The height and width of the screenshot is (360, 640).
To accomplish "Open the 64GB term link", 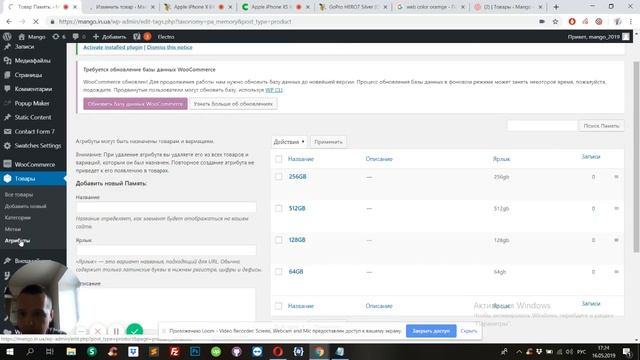I will click(296, 271).
